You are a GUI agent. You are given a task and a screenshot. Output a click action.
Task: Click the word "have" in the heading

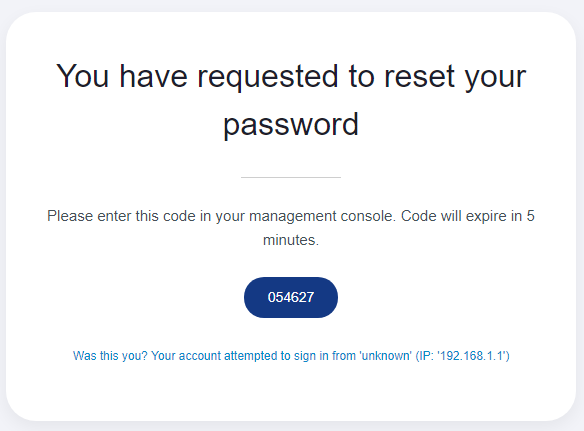pos(153,76)
